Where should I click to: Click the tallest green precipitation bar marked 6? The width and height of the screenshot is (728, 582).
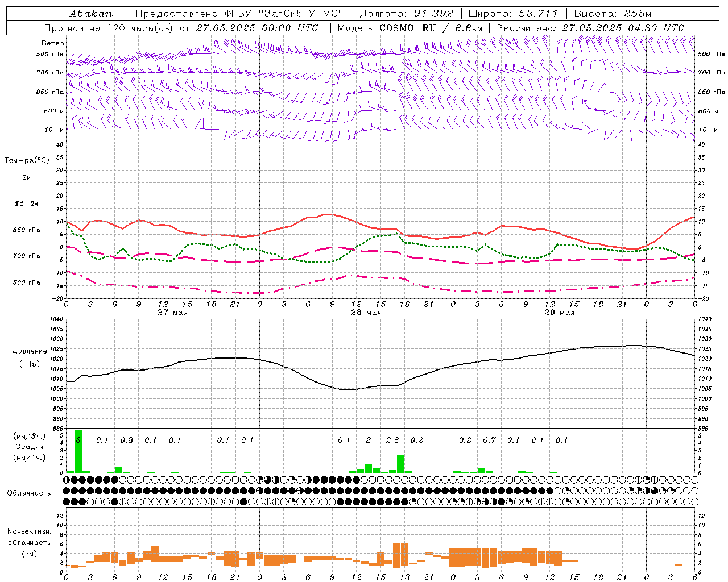[x=78, y=451]
